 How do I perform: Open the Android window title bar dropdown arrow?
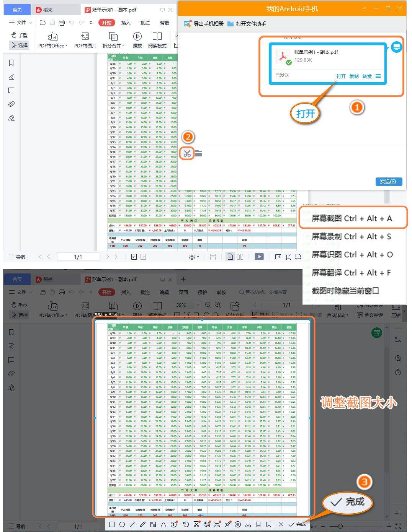(364, 8)
